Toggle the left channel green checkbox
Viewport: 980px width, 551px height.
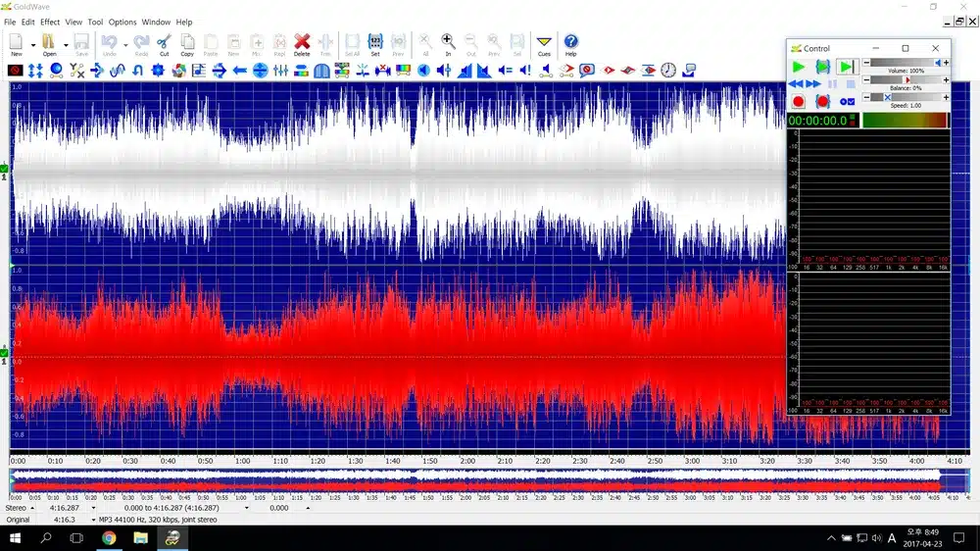(4, 169)
